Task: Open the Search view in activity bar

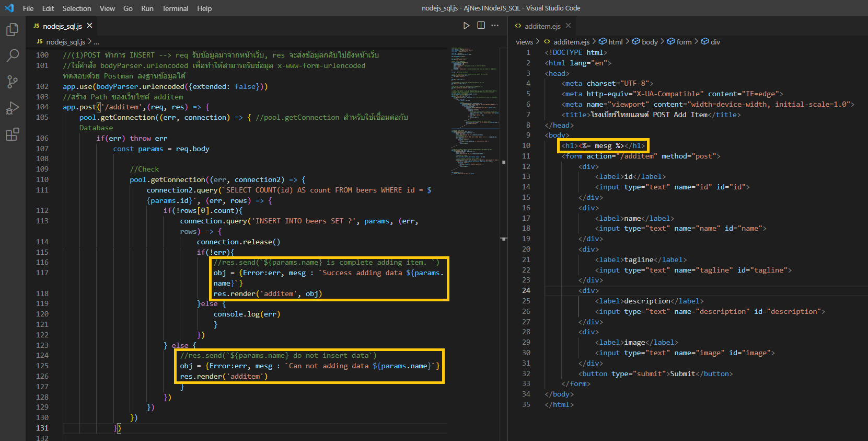Action: coord(13,55)
